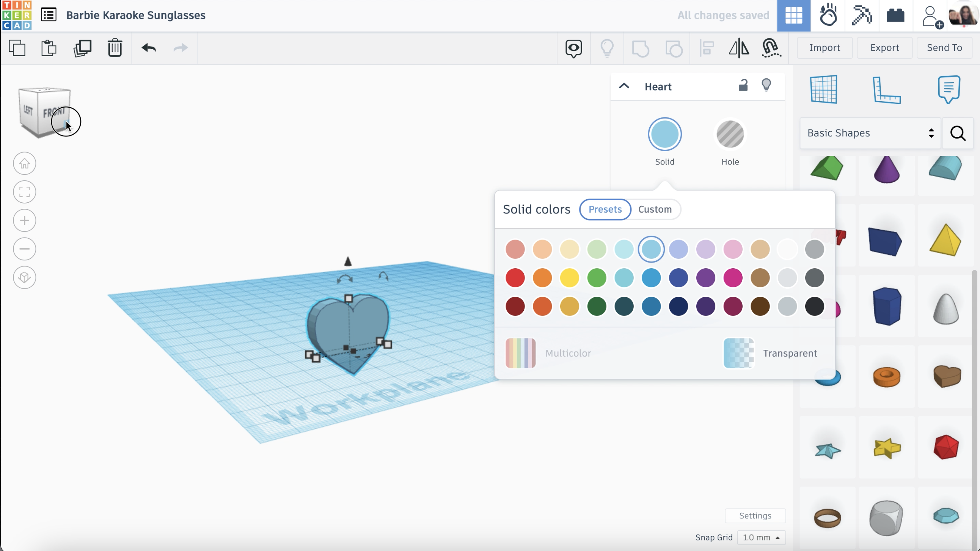
Task: Toggle the Heart lock editing icon
Action: 743,86
